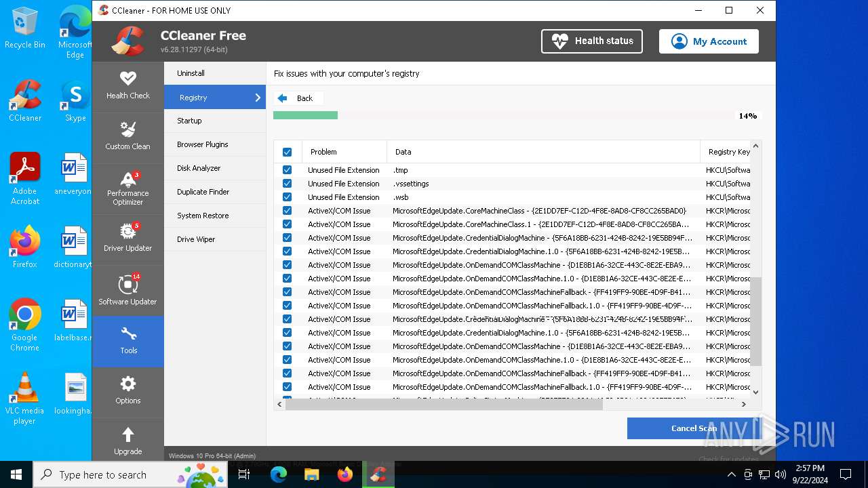Viewport: 868px width, 488px height.
Task: Click the horizontal scrollbar thumb under results
Action: coord(444,404)
